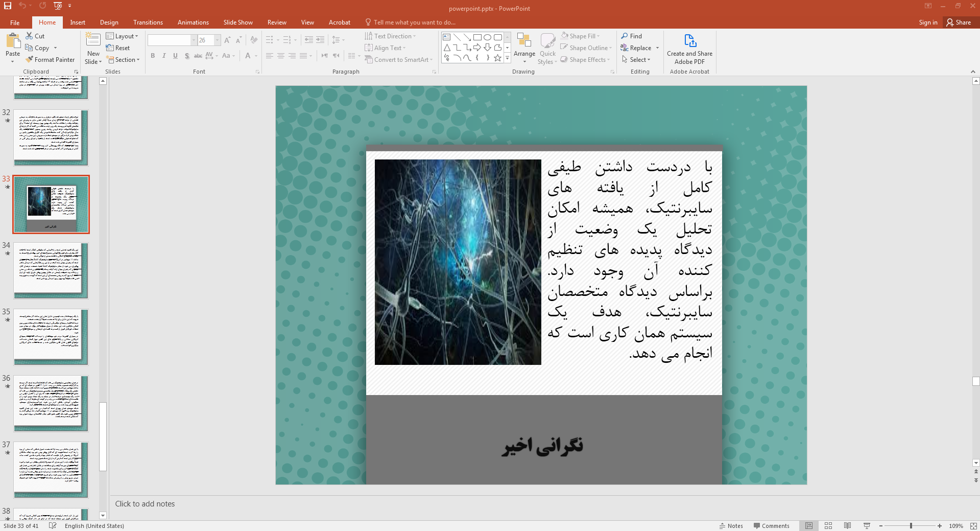Switch to the Animations tab
Image resolution: width=980 pixels, height=531 pixels.
(x=193, y=22)
